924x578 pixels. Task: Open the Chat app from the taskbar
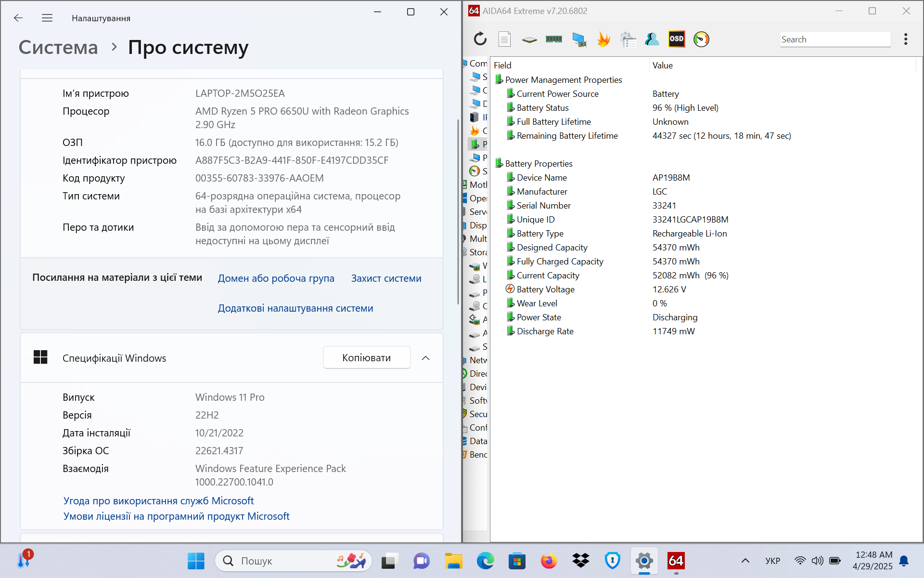[x=421, y=561]
